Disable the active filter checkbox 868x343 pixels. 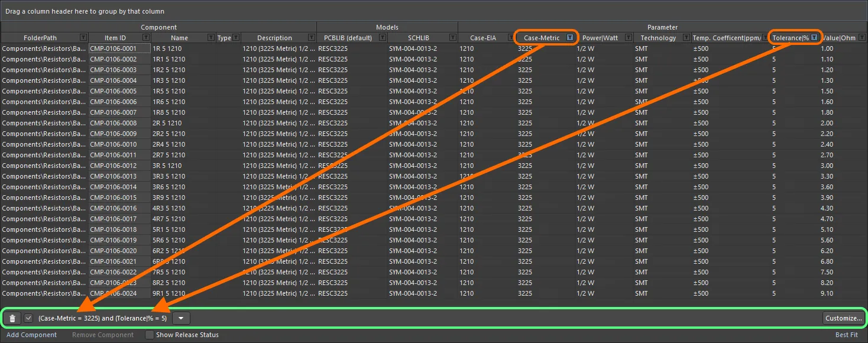click(27, 318)
